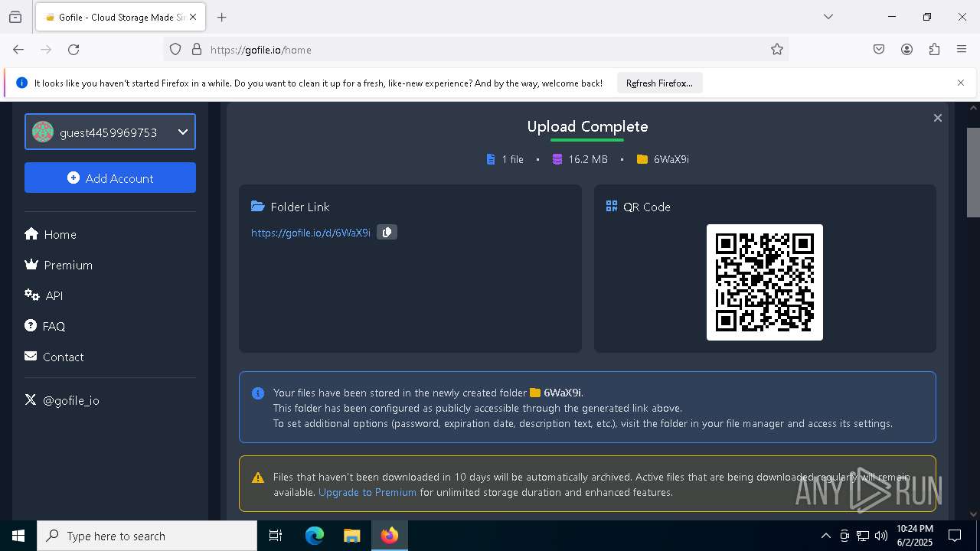Close the Gofile browser tab

coord(193,17)
